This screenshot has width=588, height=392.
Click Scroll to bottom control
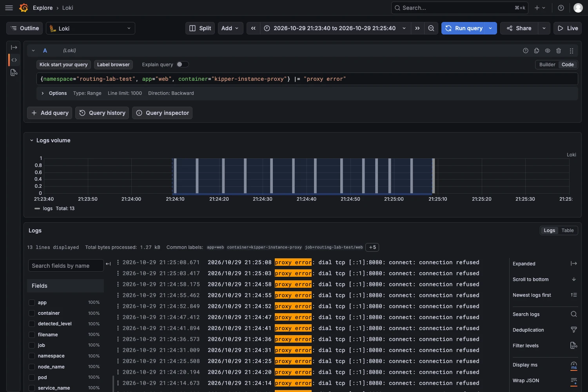point(545,279)
